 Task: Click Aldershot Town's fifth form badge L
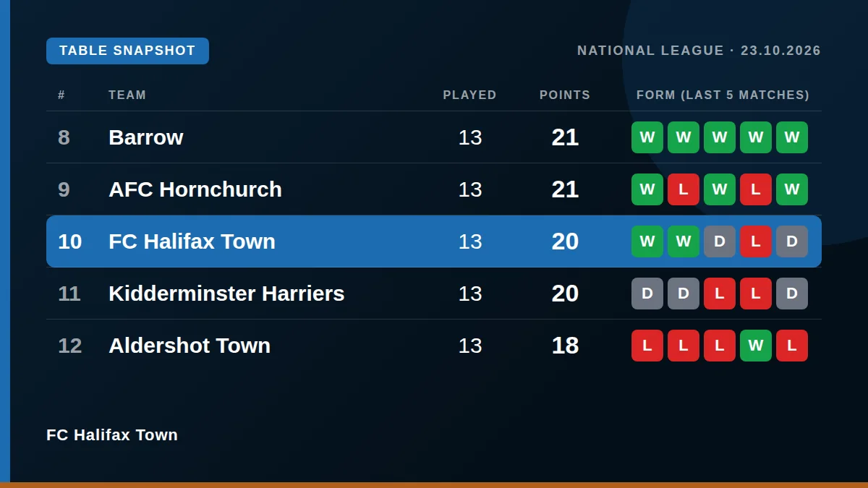[x=792, y=346]
